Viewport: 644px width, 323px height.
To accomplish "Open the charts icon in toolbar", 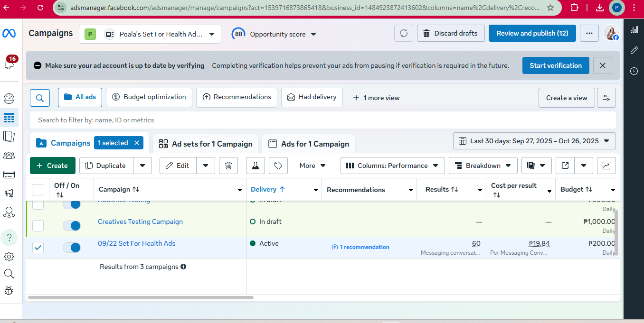I will (x=606, y=166).
